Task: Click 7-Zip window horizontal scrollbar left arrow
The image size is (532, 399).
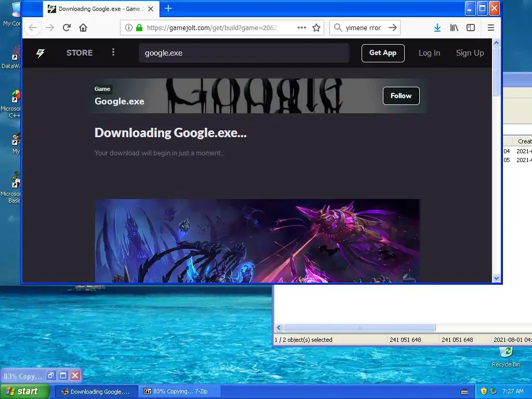Action: point(279,327)
